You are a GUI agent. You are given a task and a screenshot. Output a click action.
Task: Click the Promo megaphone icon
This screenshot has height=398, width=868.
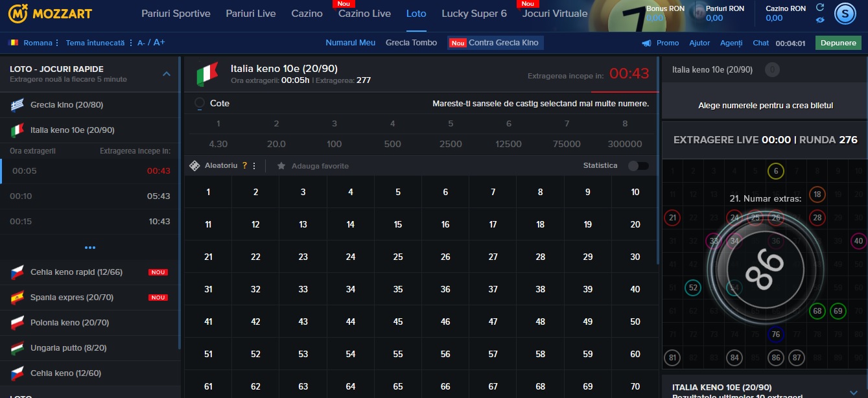click(x=646, y=43)
